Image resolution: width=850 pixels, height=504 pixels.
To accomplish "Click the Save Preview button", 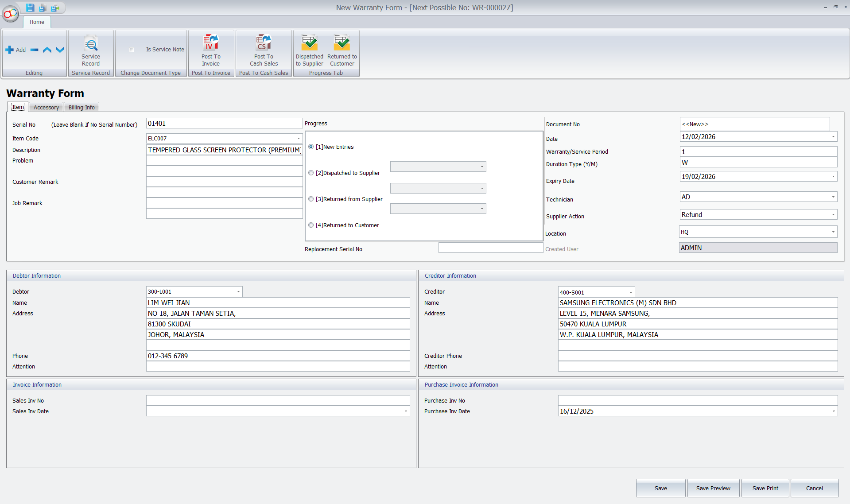I will tap(713, 488).
